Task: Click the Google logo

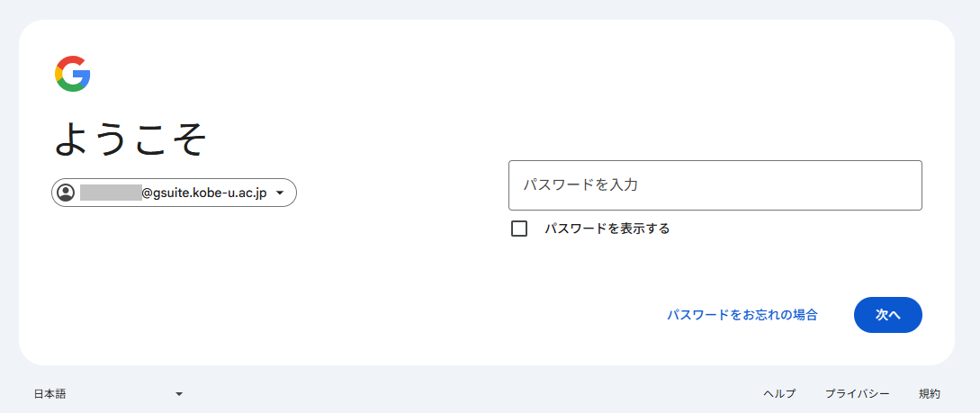Action: pyautogui.click(x=72, y=74)
